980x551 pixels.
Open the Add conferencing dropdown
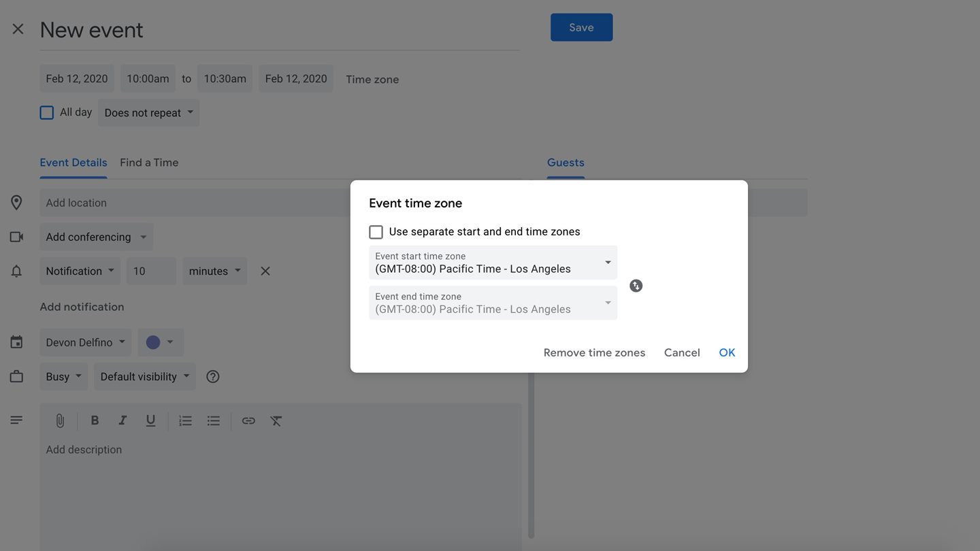pyautogui.click(x=96, y=237)
